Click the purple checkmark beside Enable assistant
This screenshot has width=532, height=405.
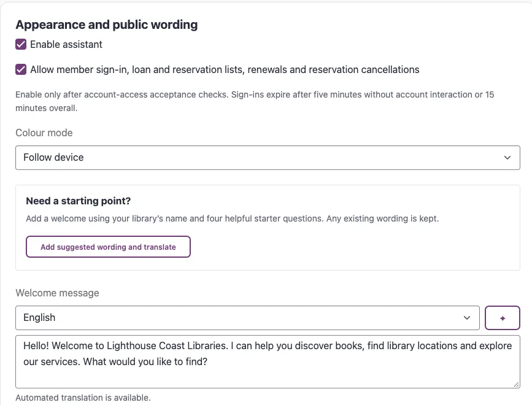(21, 44)
